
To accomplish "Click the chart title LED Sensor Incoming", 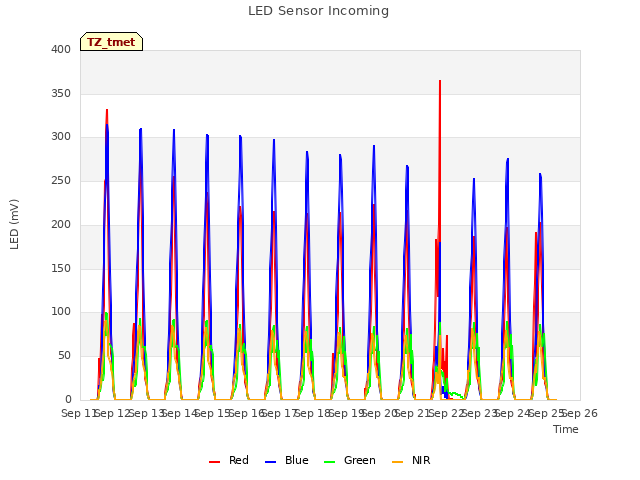I will (x=318, y=11).
